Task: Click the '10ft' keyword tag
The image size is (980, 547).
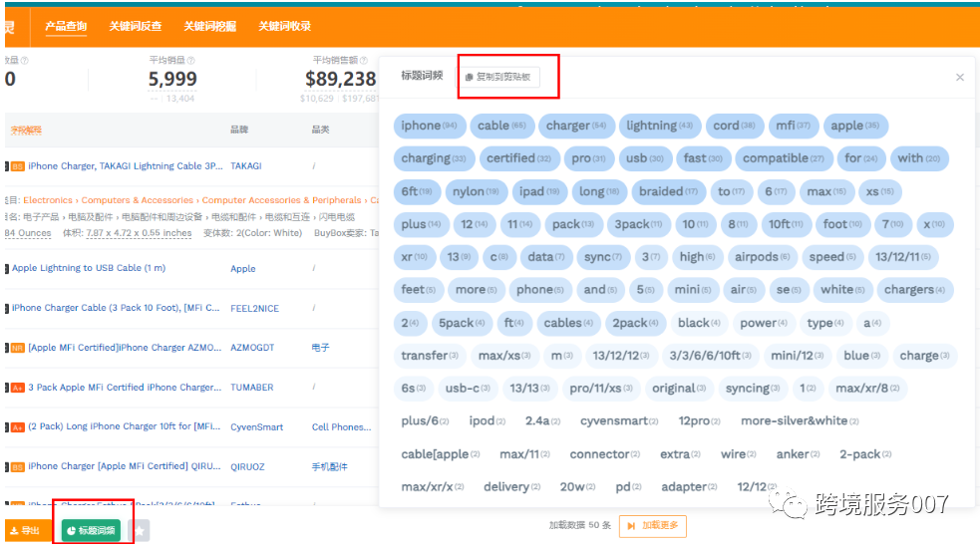Action: [x=786, y=224]
